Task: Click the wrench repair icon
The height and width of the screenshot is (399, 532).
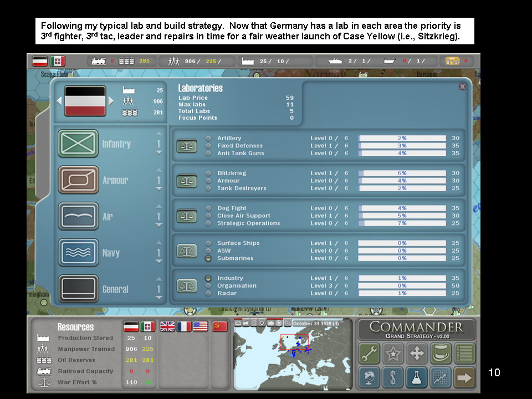Action: pyautogui.click(x=369, y=353)
